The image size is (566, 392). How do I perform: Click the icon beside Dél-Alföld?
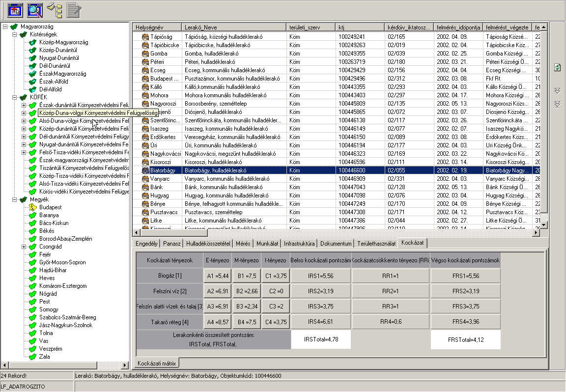click(33, 89)
